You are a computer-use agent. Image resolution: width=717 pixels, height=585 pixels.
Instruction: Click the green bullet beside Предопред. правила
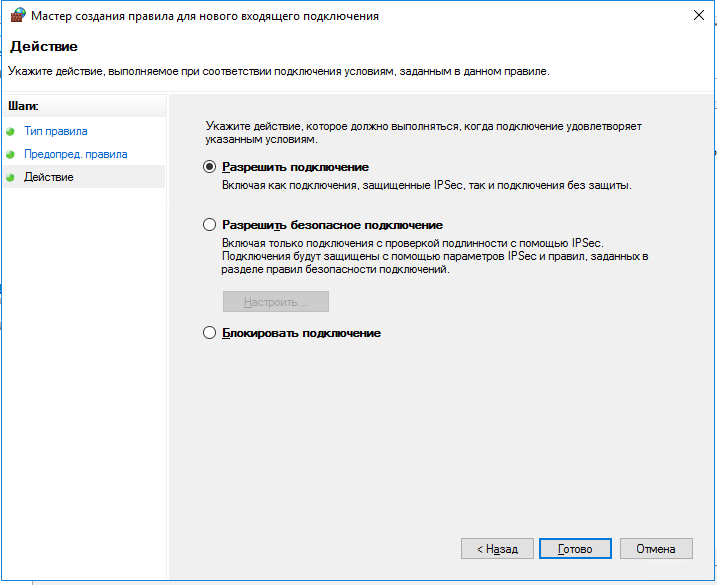point(11,155)
